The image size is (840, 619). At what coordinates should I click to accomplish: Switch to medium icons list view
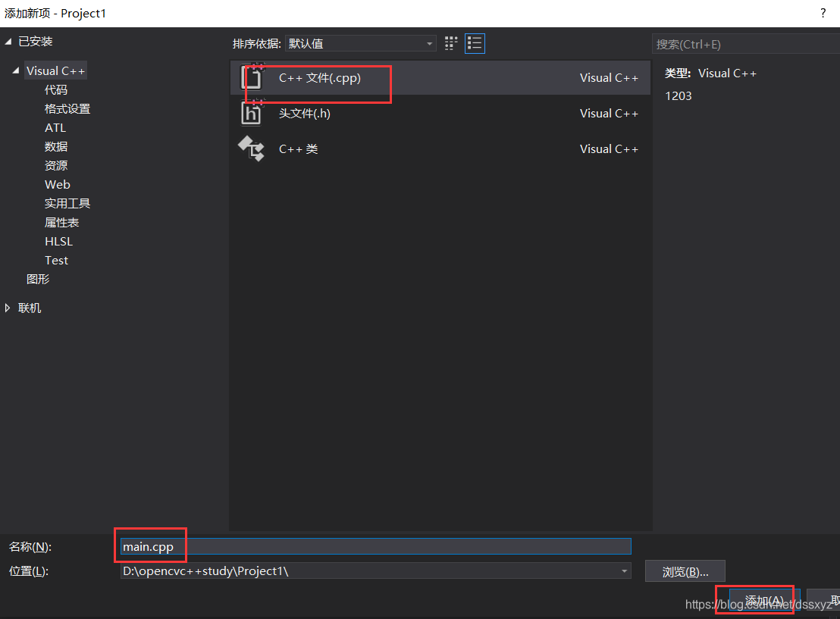tap(475, 43)
